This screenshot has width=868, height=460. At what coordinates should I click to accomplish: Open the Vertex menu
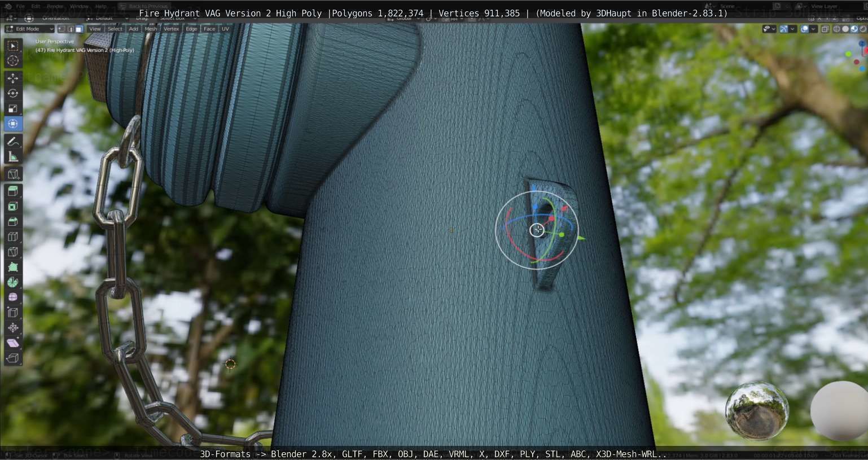point(171,29)
